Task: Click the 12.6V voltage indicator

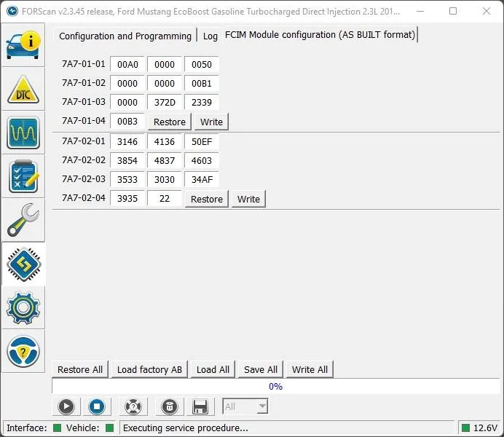Action: tap(479, 428)
